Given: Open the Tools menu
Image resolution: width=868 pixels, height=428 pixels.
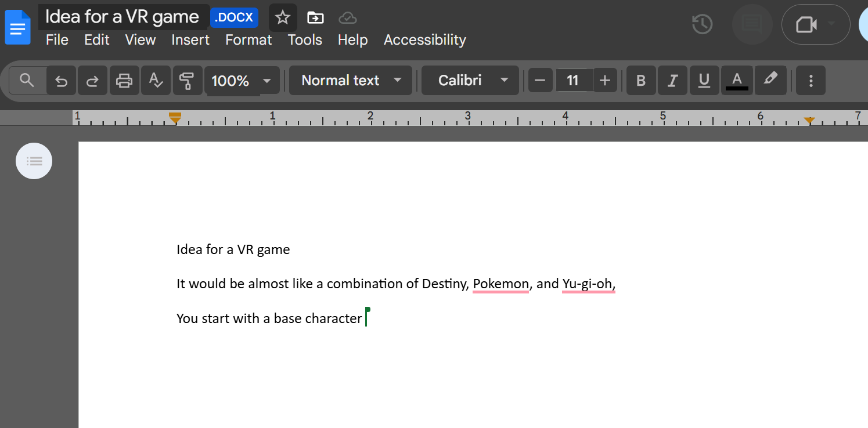Looking at the screenshot, I should (x=305, y=39).
